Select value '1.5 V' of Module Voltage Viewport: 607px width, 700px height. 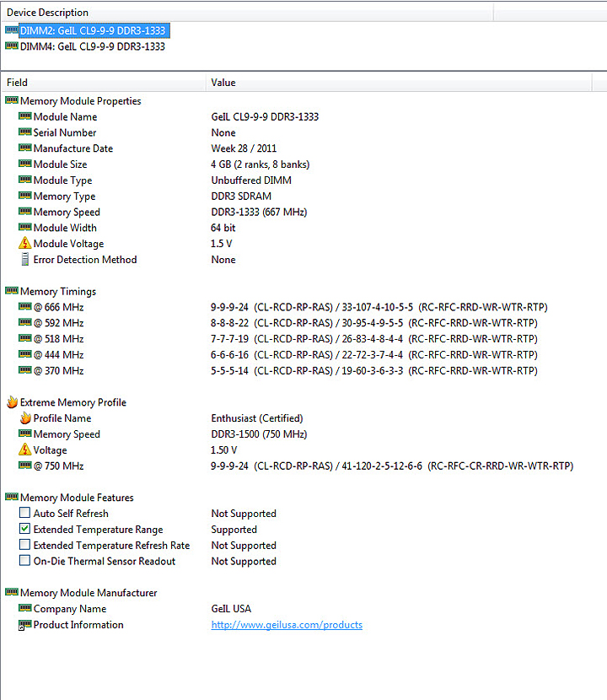[x=222, y=244]
